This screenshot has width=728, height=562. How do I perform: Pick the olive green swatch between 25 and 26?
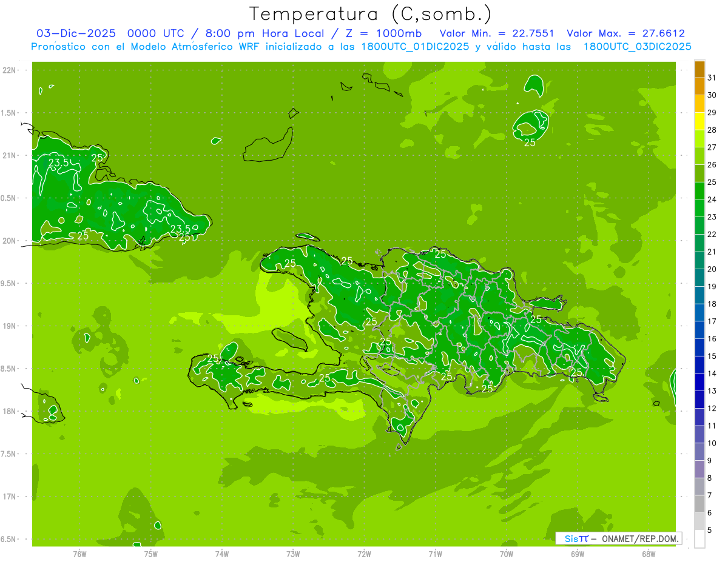point(699,173)
